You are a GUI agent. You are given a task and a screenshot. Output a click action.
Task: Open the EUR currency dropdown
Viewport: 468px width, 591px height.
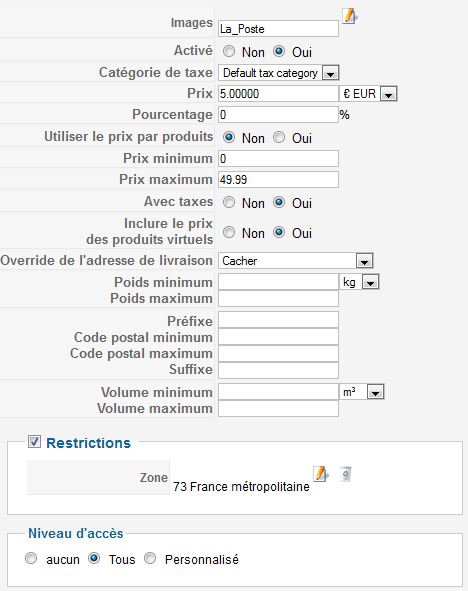[x=368, y=93]
